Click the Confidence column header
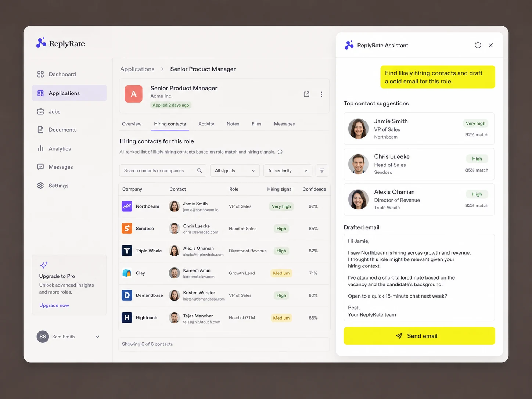The height and width of the screenshot is (399, 532). pos(314,189)
